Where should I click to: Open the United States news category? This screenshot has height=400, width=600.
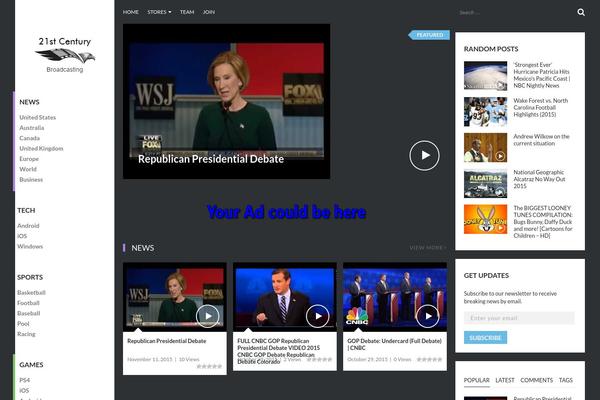click(38, 118)
